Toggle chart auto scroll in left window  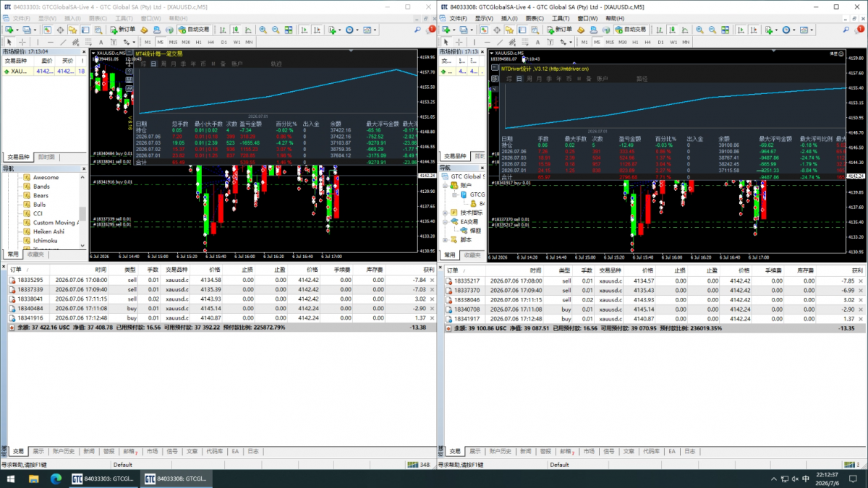(305, 30)
